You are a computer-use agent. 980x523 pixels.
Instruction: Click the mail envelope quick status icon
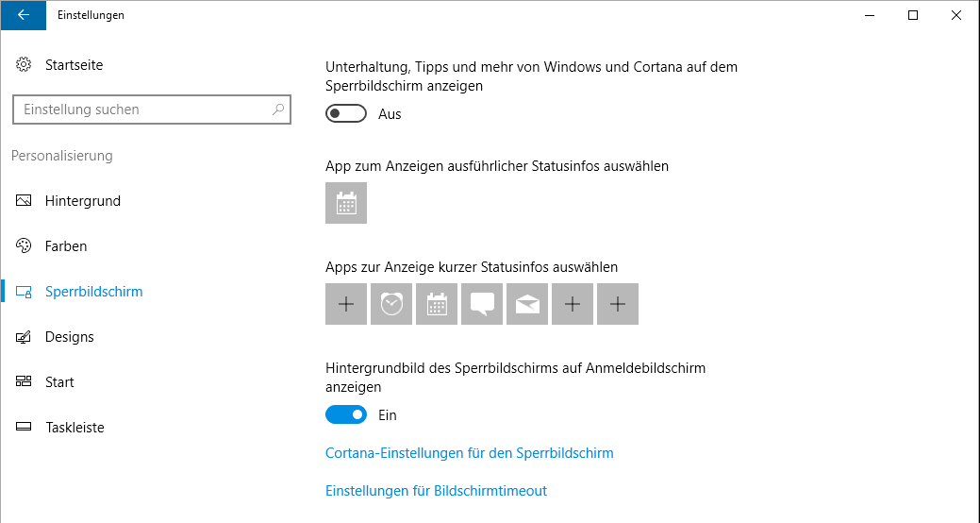(527, 304)
